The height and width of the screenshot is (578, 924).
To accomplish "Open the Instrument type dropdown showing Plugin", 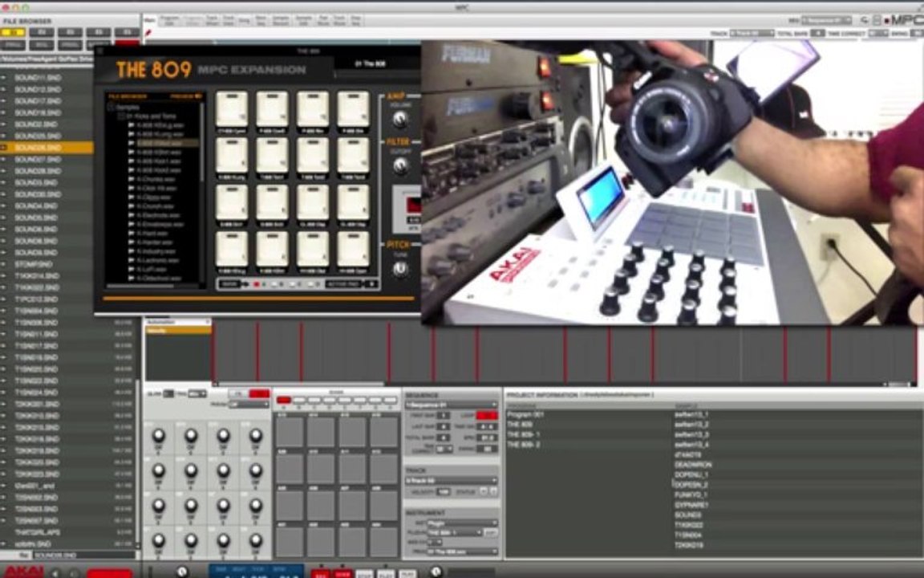I will tap(463, 523).
